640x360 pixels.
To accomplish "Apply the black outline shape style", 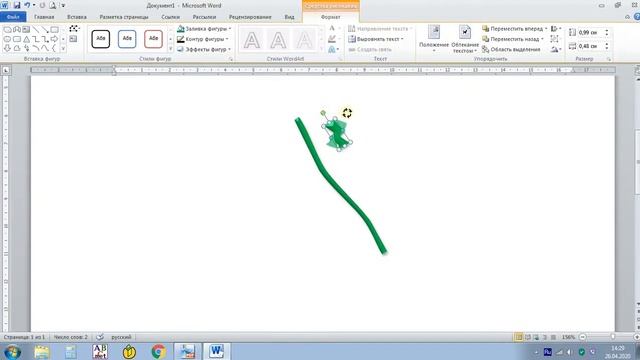I will click(x=100, y=39).
